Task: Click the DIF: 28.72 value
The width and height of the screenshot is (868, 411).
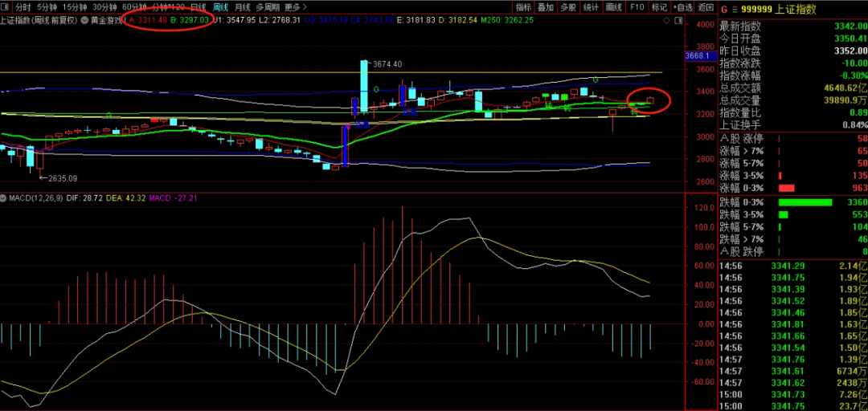Action: 84,197
